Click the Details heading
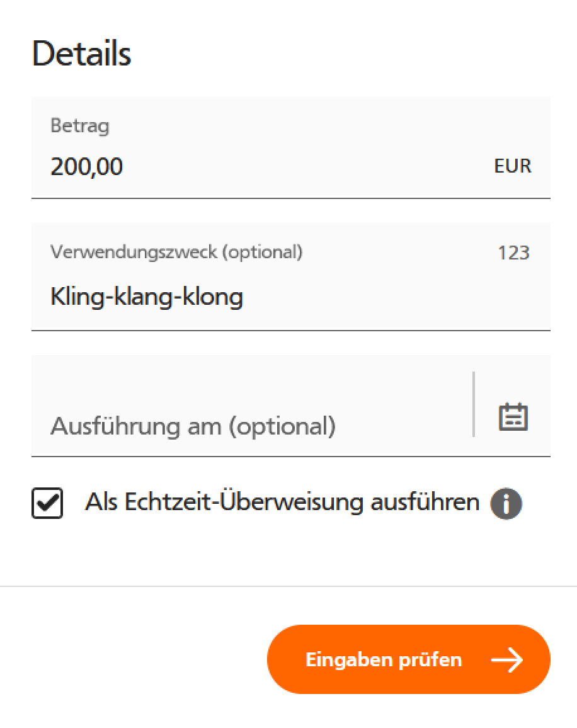The image size is (577, 728). point(82,54)
